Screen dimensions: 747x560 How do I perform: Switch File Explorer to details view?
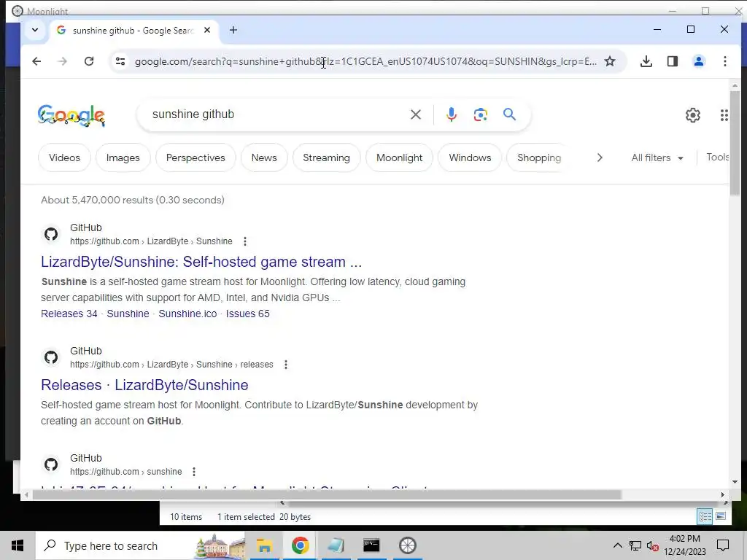coord(705,517)
